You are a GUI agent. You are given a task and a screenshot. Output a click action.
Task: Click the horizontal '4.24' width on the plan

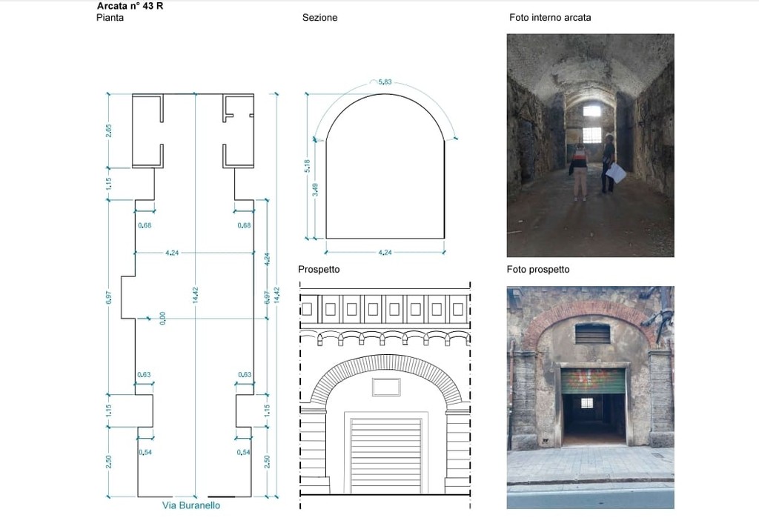tap(172, 253)
